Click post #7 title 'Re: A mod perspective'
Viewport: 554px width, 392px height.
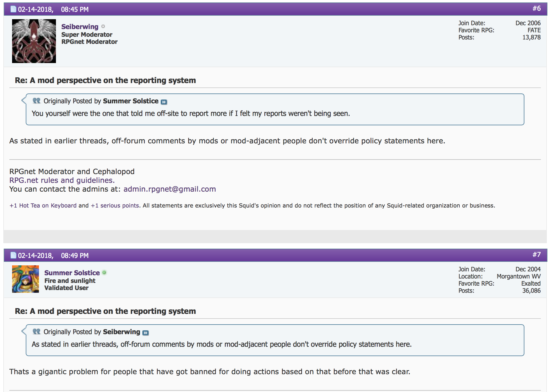coord(105,311)
